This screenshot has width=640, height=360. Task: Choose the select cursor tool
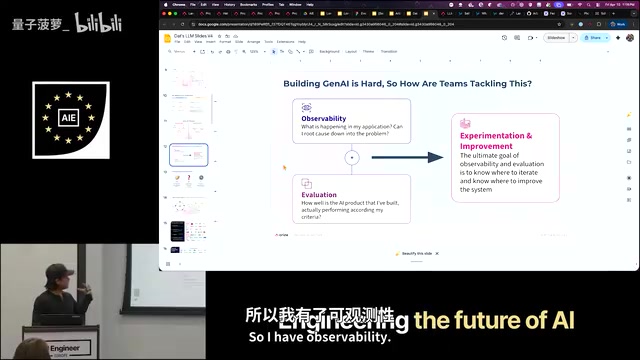[x=274, y=52]
